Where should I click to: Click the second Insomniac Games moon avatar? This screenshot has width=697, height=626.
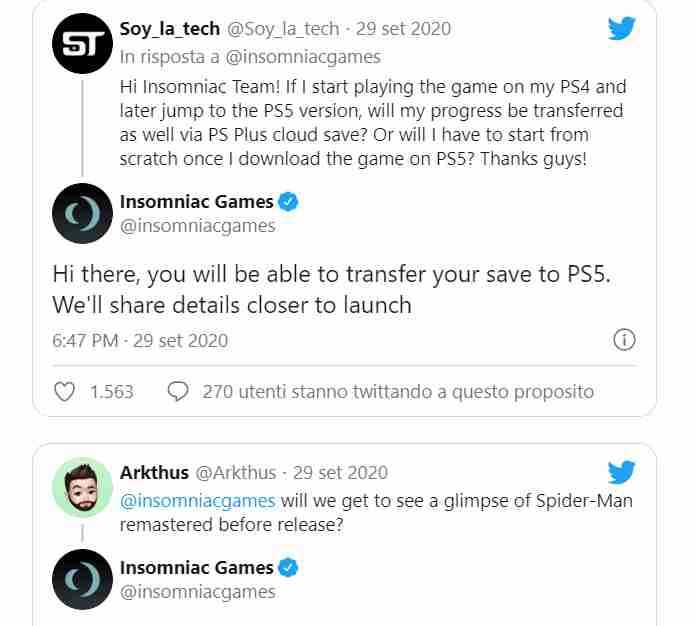pyautogui.click(x=82, y=579)
